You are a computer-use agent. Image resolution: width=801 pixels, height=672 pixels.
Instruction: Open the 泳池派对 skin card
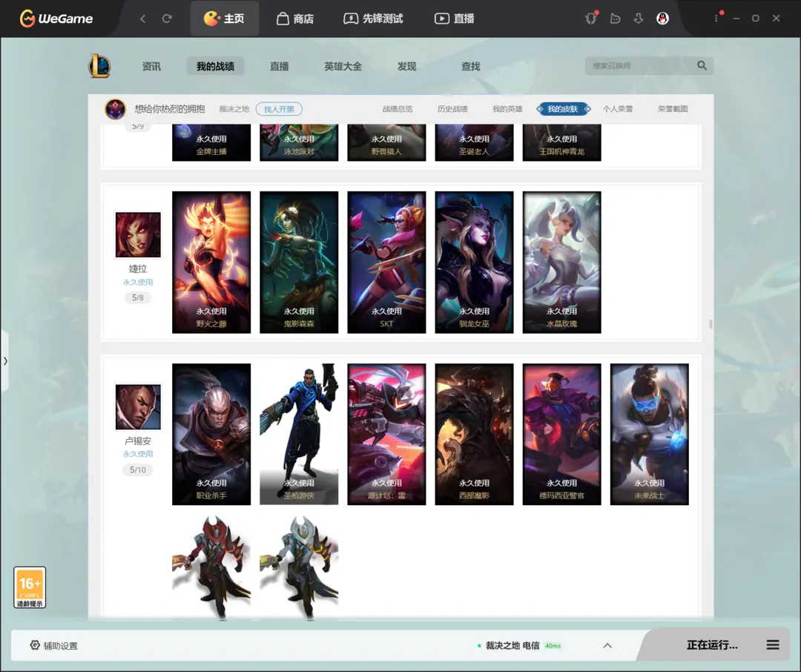click(x=299, y=142)
